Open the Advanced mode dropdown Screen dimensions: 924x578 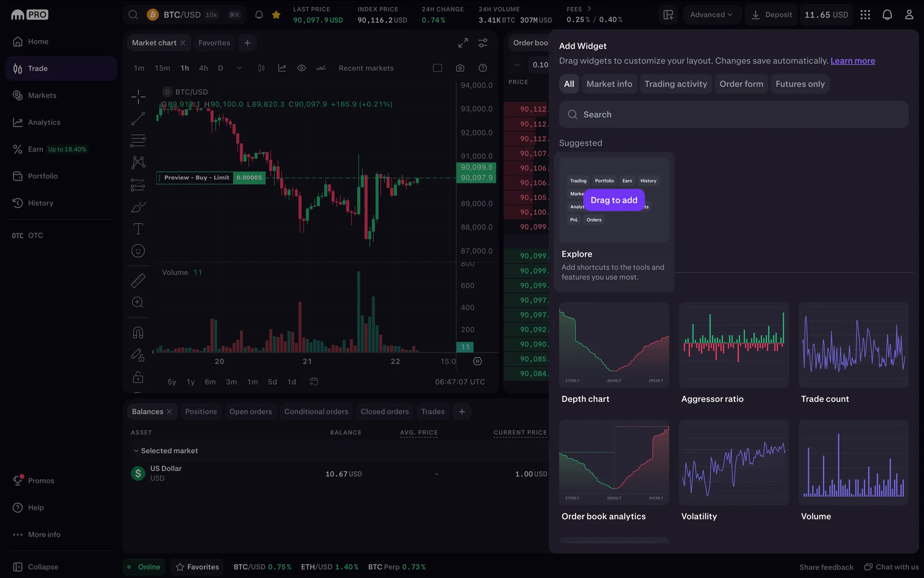711,15
